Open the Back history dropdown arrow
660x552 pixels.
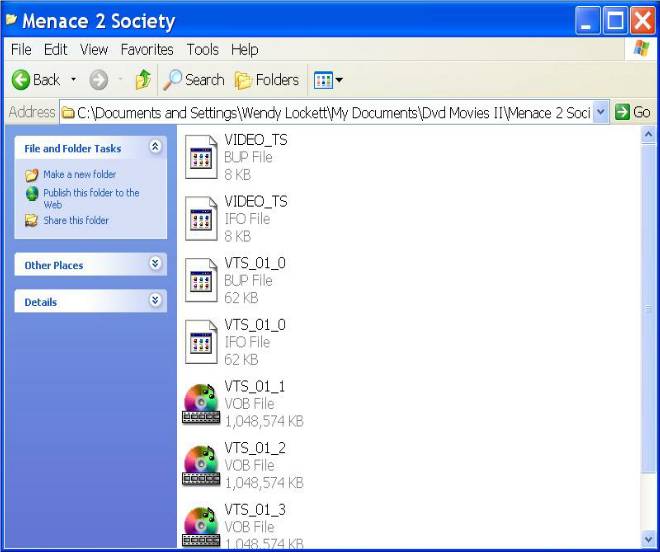tap(73, 79)
